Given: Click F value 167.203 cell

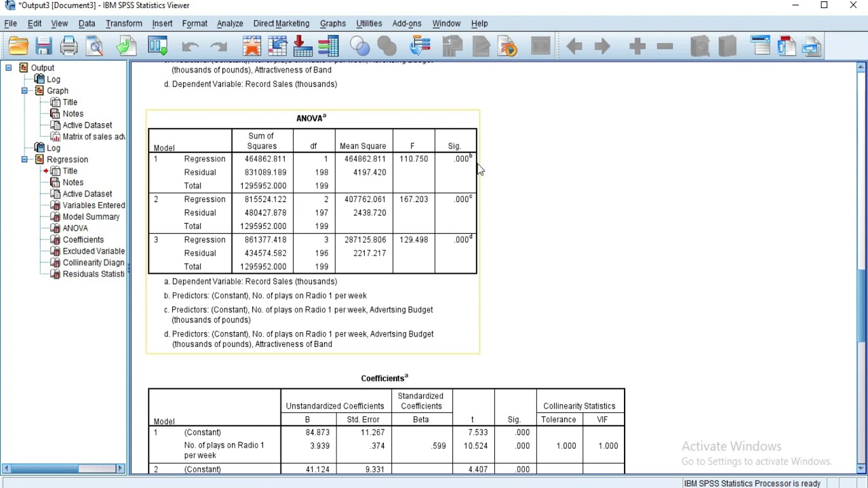Looking at the screenshot, I should tap(414, 199).
